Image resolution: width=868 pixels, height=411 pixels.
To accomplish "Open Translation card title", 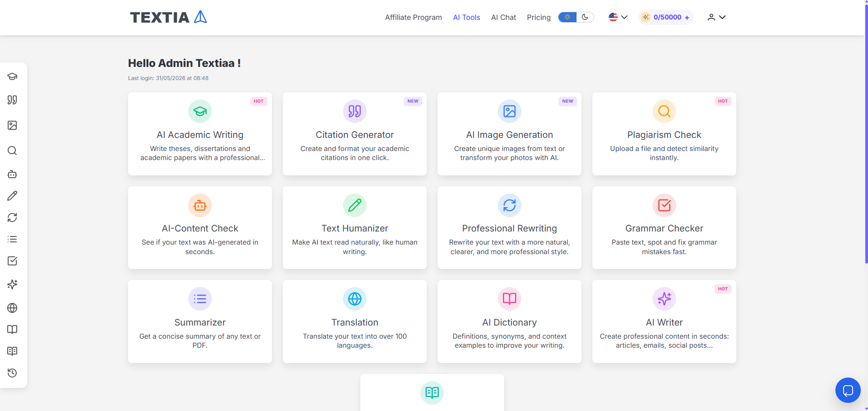I will point(355,322).
